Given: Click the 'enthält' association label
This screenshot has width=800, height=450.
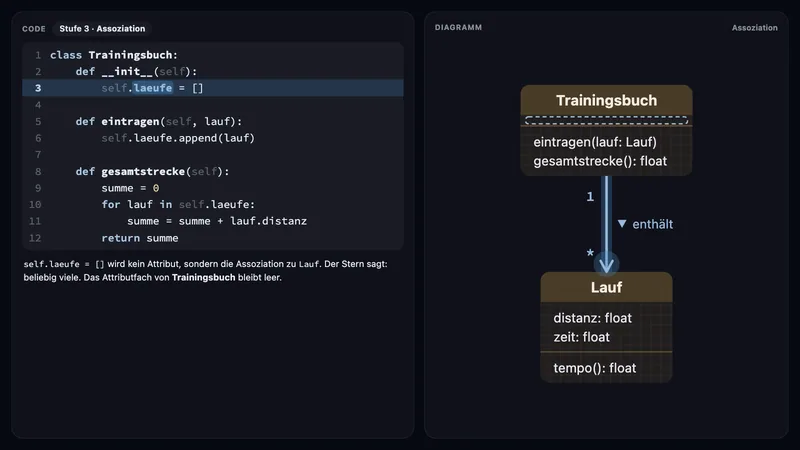Looking at the screenshot, I should pos(653,224).
